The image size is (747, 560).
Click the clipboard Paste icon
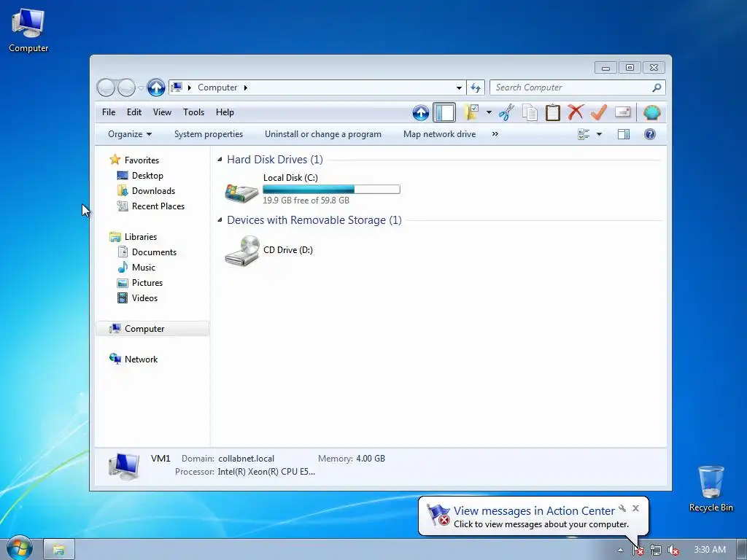553,113
